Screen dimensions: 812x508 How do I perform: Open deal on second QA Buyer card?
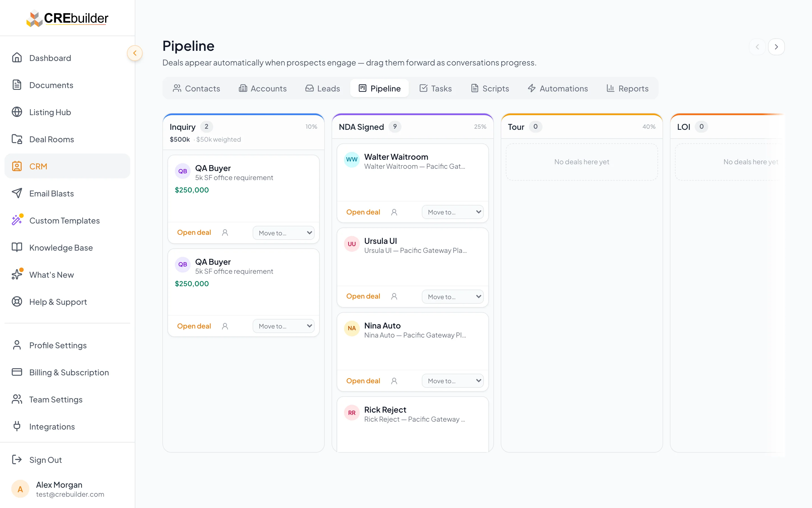click(x=194, y=326)
